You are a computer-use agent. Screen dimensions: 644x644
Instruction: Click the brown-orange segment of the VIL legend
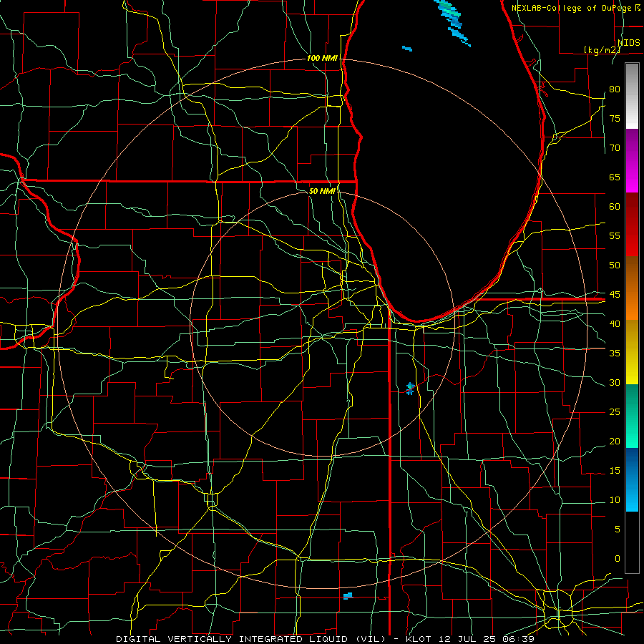pyautogui.click(x=632, y=288)
